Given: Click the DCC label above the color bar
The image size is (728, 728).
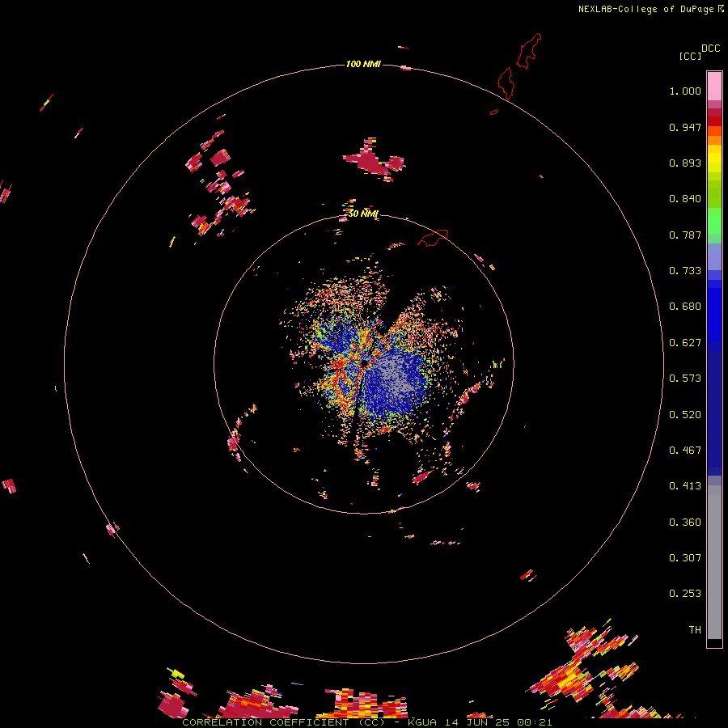Looking at the screenshot, I should click(711, 49).
